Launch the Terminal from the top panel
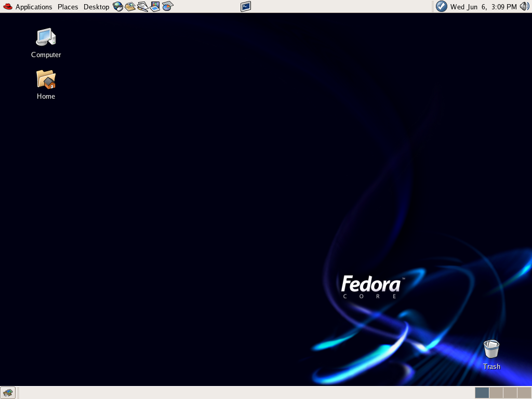The image size is (532, 399). pos(246,6)
